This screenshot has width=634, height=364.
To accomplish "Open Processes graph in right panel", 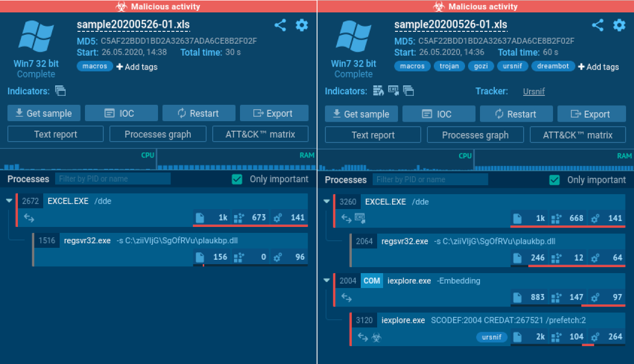I will [475, 135].
